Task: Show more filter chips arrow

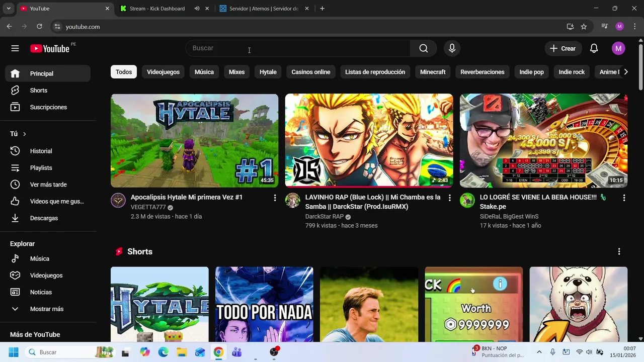Action: pyautogui.click(x=625, y=72)
